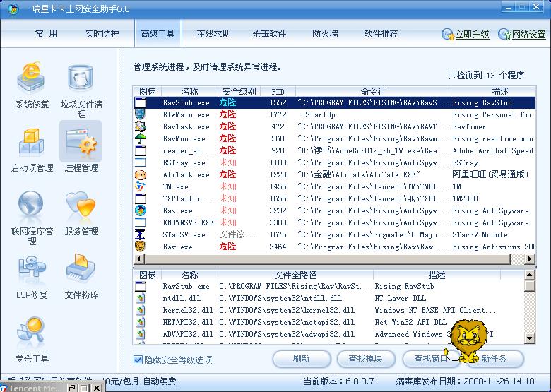
Task: Select the RSTray.exe process row
Action: click(334, 162)
